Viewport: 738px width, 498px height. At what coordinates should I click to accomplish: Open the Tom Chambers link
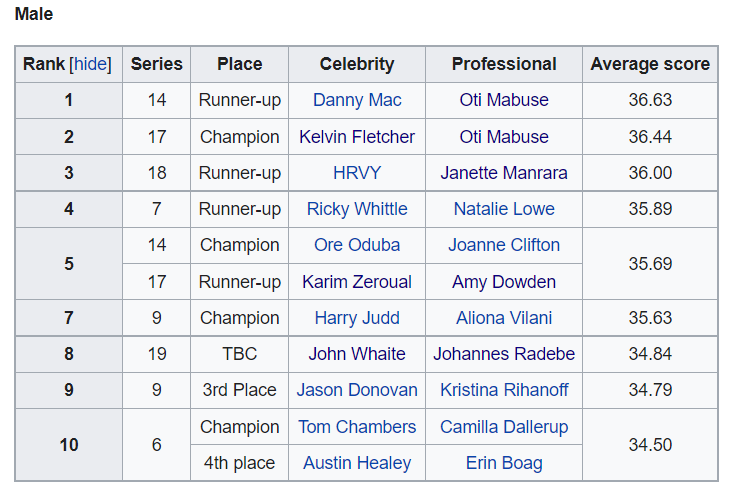(x=357, y=427)
